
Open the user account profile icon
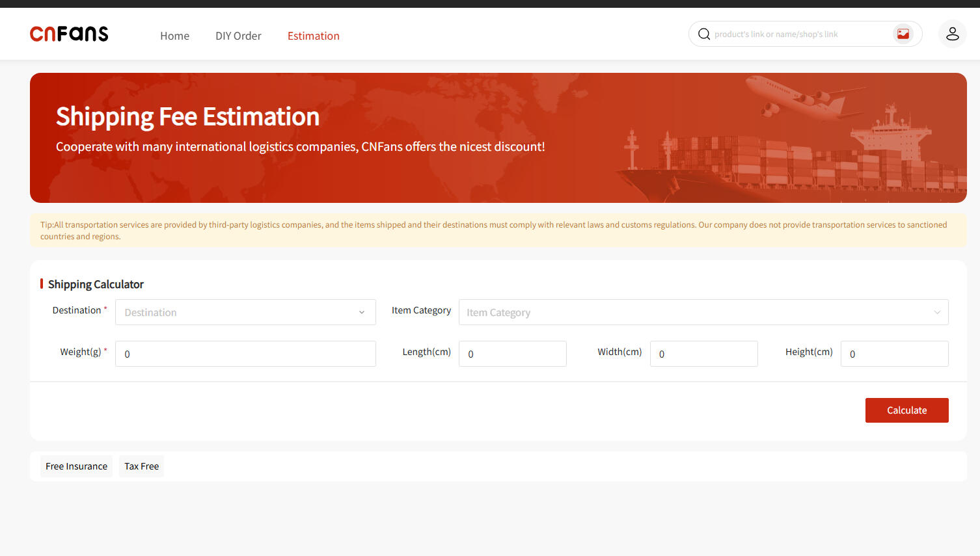(x=952, y=34)
